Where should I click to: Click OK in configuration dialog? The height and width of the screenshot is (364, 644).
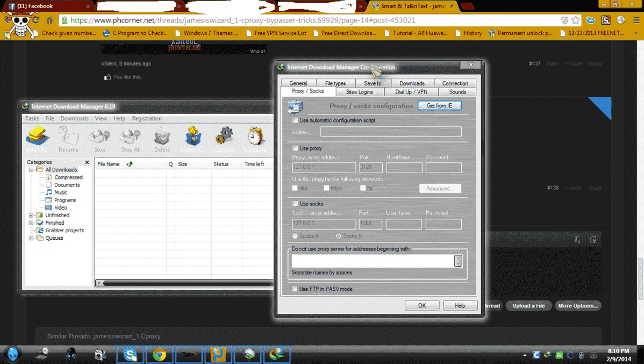422,305
